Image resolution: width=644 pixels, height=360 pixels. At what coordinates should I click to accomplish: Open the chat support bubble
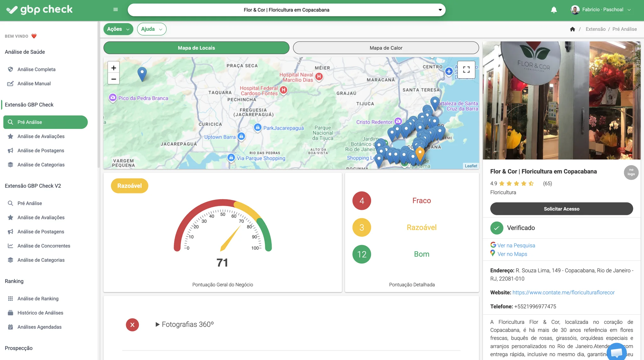point(616,352)
